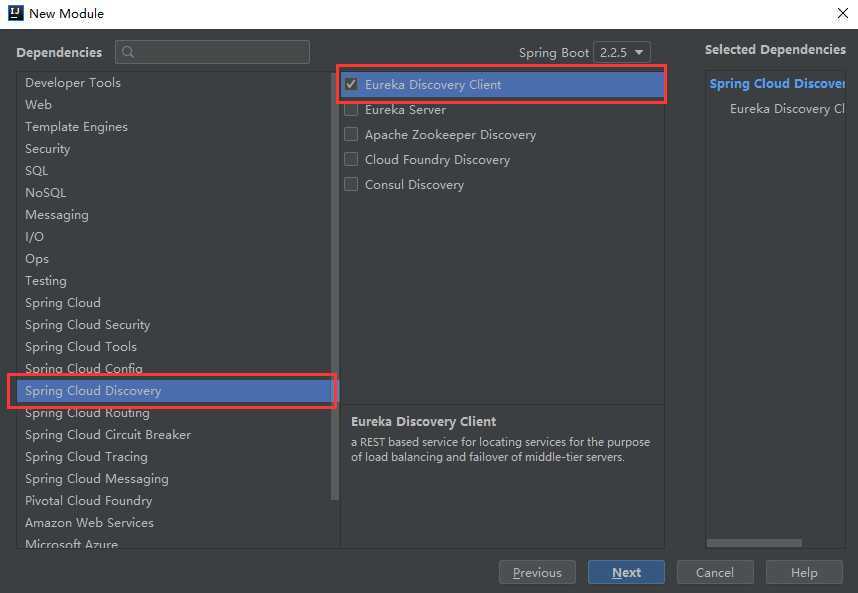Click the Previous button
858x593 pixels.
[537, 572]
